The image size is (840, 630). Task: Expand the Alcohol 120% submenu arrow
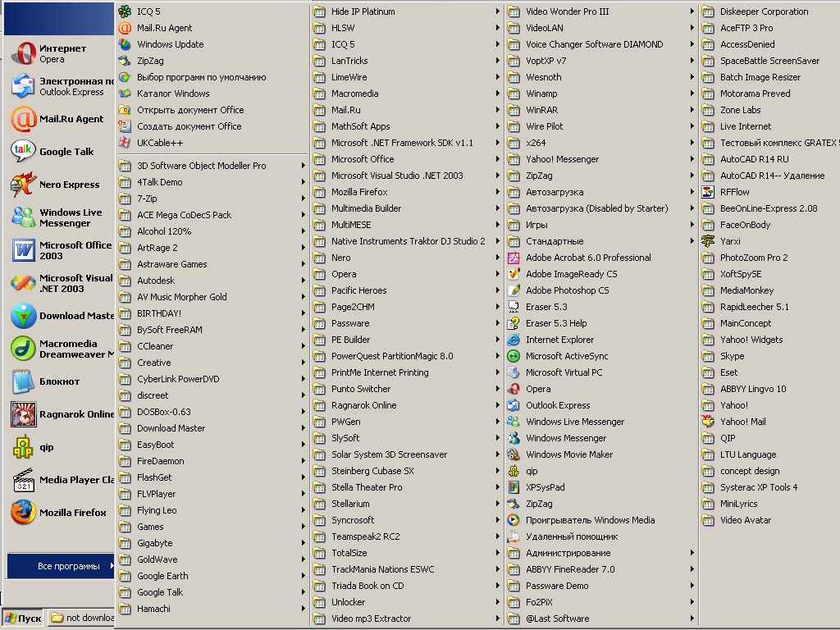[x=304, y=231]
